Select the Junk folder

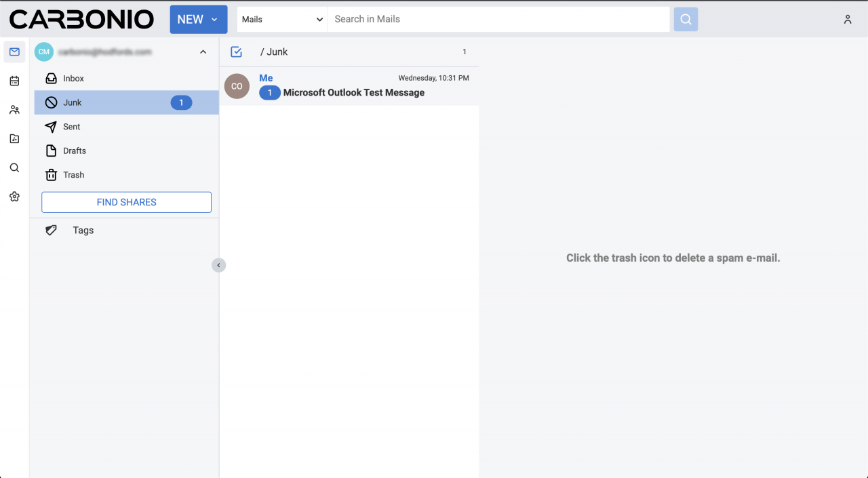point(71,102)
